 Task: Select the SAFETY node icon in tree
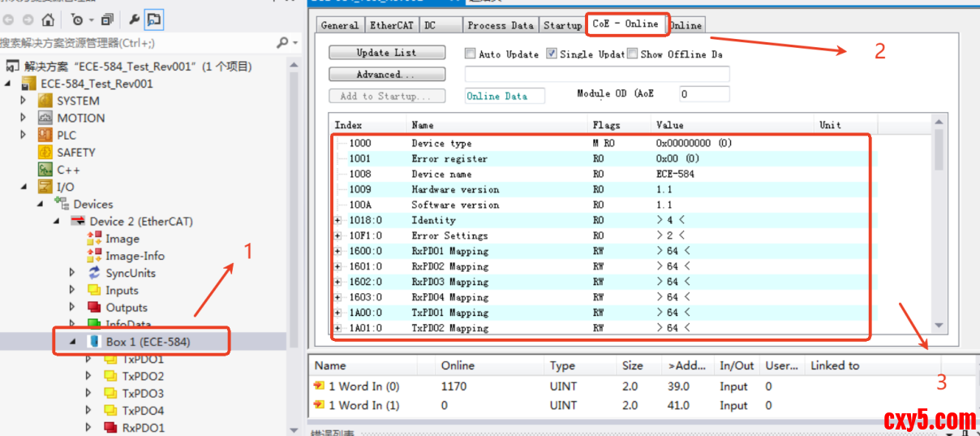pos(45,153)
